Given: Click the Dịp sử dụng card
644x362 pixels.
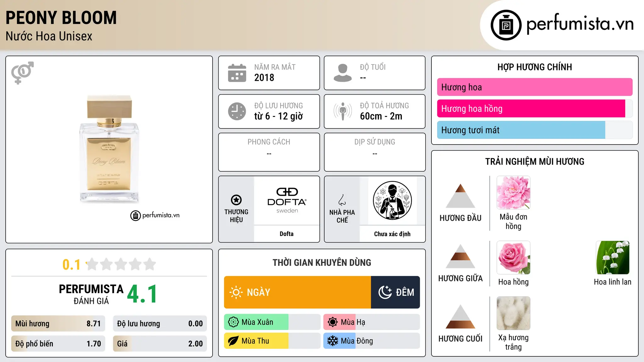Looking at the screenshot, I should tap(375, 152).
